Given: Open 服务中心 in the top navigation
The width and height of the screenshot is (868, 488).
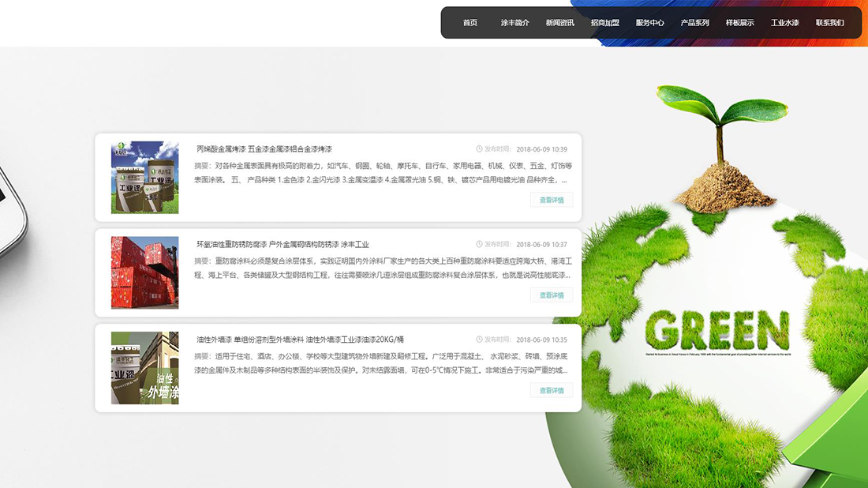Looking at the screenshot, I should (x=649, y=23).
